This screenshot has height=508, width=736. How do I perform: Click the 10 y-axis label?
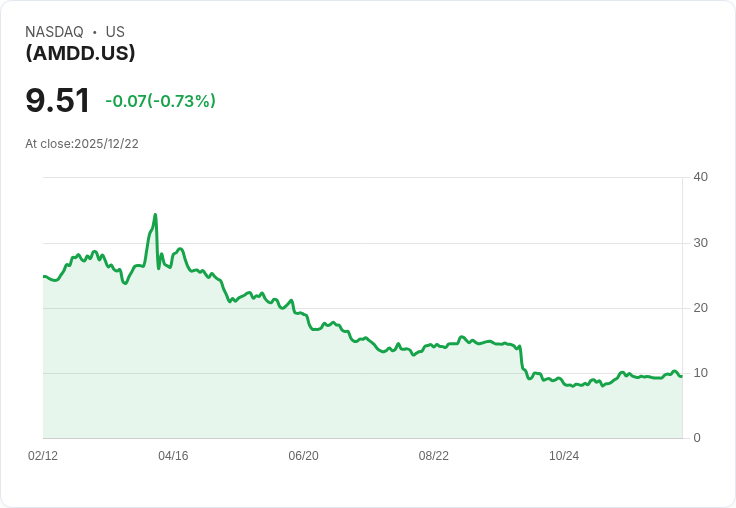pos(700,373)
